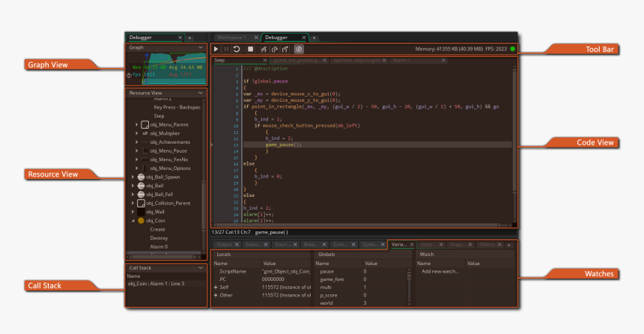644x334 pixels.
Task: Click the Restart game icon
Action: coord(237,49)
